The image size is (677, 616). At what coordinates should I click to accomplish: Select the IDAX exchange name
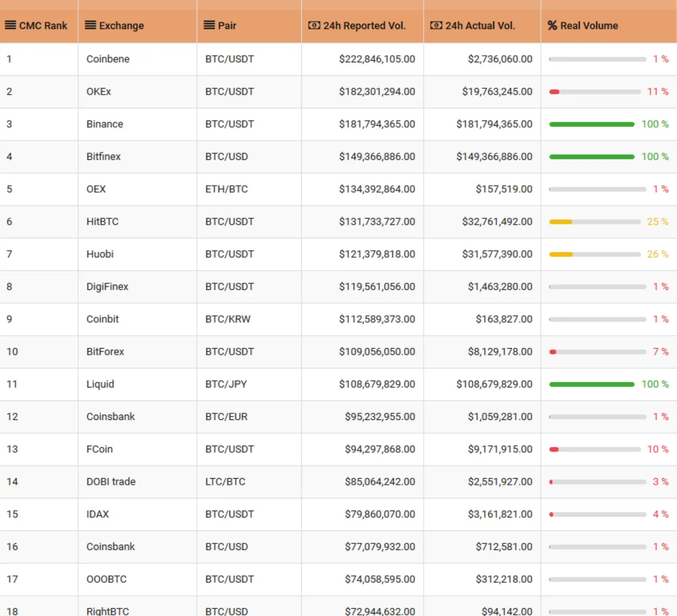[x=98, y=514]
